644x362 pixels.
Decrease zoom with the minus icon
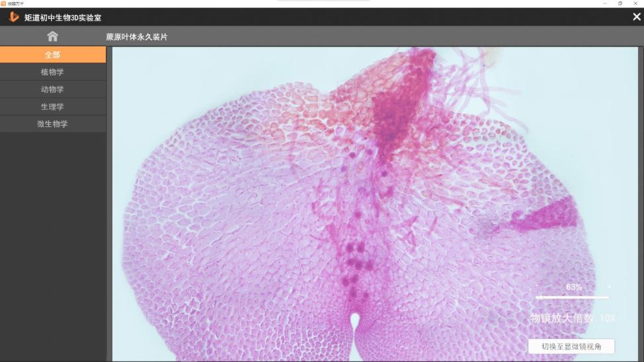tap(537, 287)
